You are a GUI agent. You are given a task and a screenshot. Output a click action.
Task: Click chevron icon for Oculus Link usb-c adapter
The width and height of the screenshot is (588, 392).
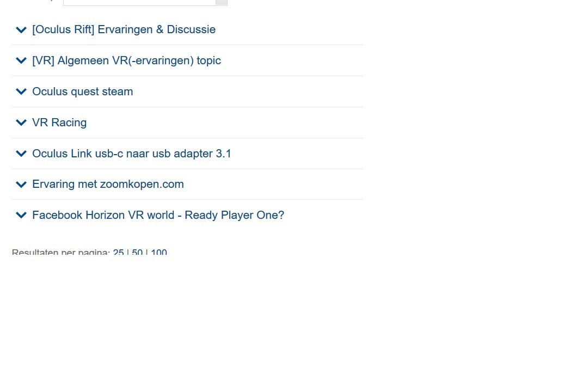tap(21, 154)
